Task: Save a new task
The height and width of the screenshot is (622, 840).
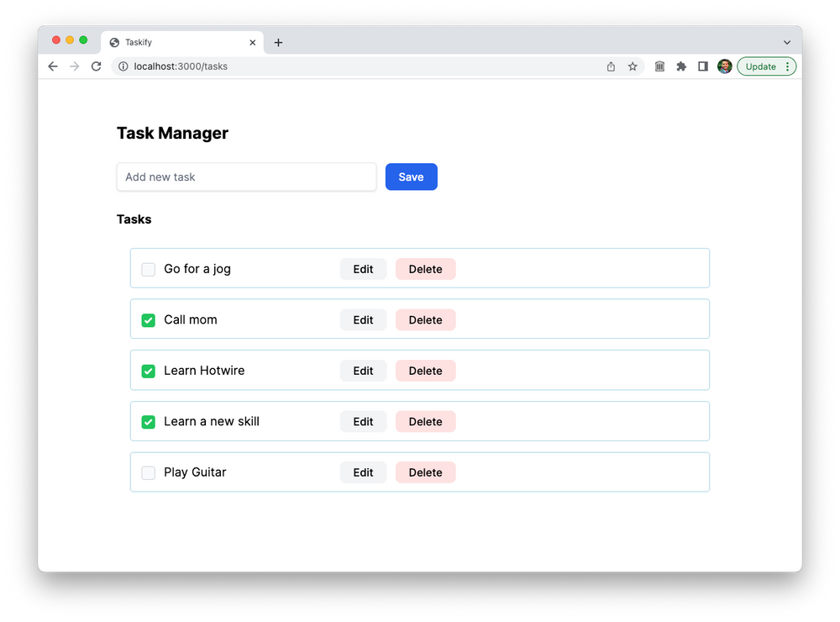Action: tap(411, 177)
